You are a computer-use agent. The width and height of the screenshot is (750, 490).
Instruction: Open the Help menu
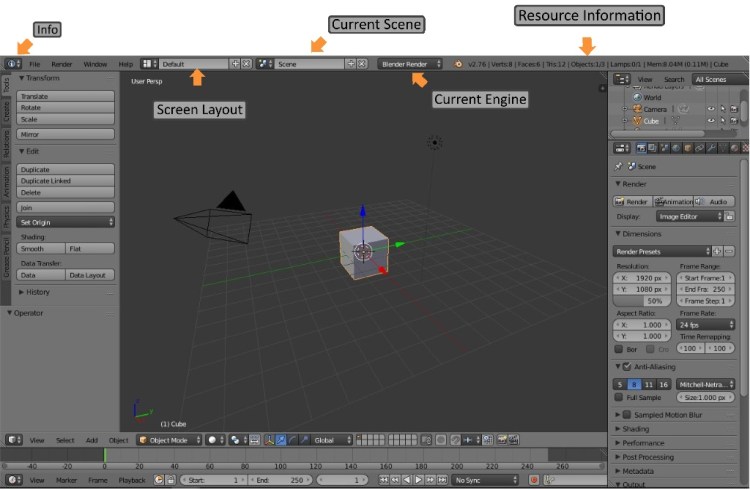coord(125,64)
